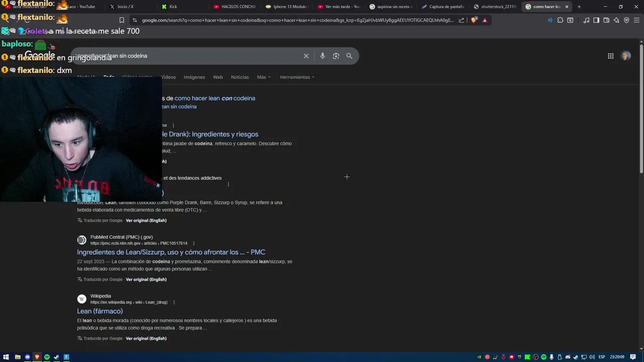Open Brave Rewards triangle icon
This screenshot has width=644, height=362.
tap(485, 20)
